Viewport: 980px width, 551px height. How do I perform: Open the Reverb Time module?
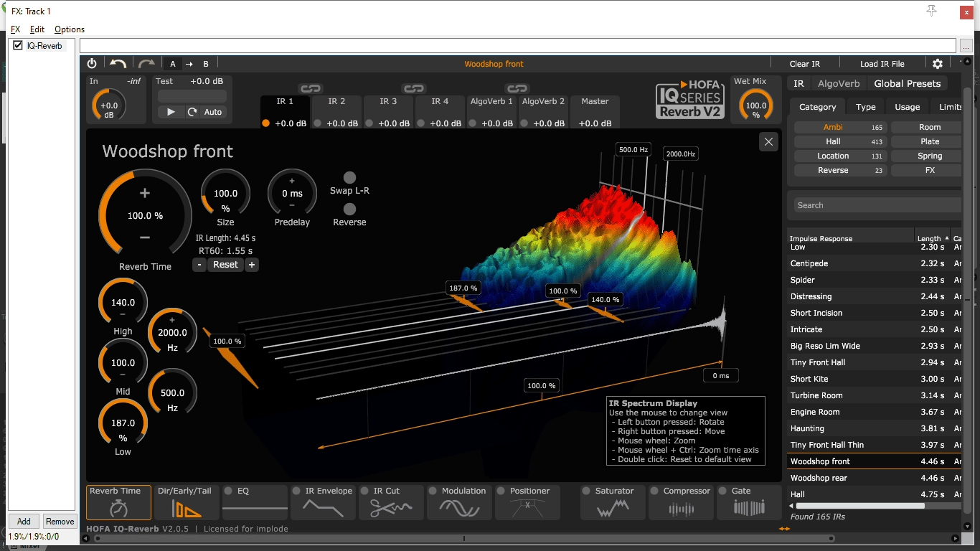[118, 502]
